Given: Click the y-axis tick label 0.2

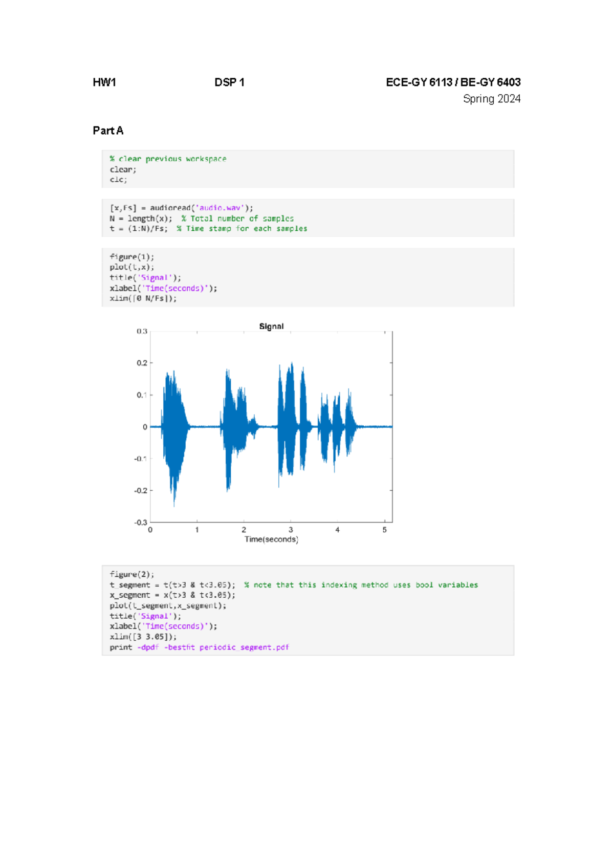Looking at the screenshot, I should [x=142, y=363].
